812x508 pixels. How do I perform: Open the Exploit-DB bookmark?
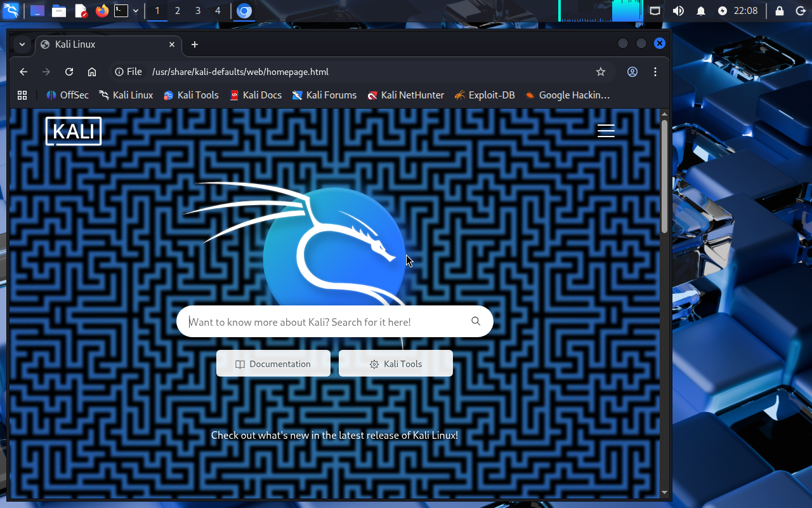(x=485, y=95)
